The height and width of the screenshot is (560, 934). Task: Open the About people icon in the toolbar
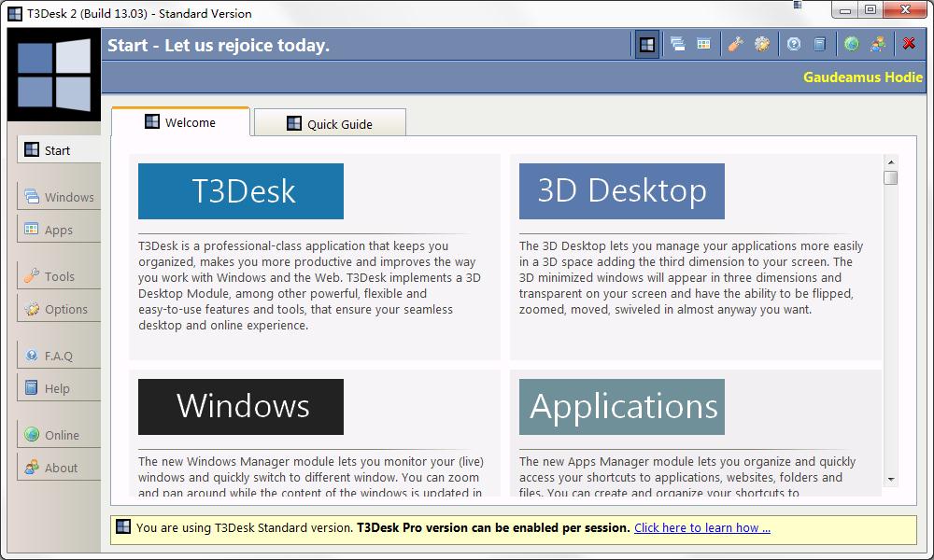(x=877, y=44)
